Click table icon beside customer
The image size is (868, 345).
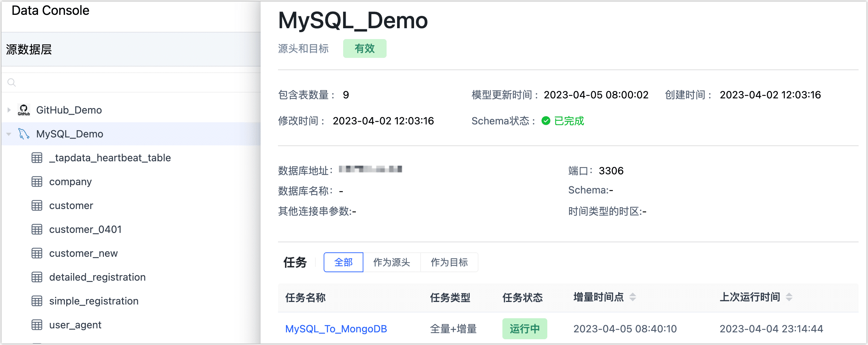[37, 205]
